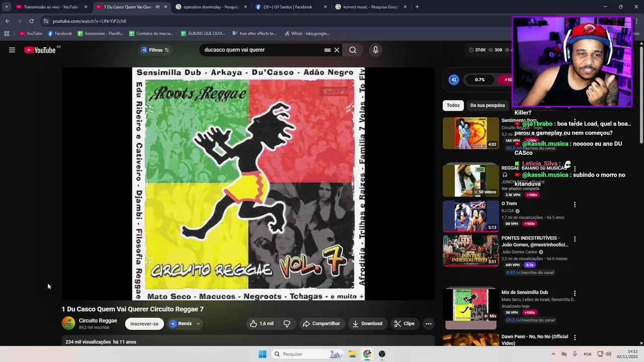
Task: Open 'ÁLBUNS QUE OUVI...' bookmark
Action: (x=203, y=34)
